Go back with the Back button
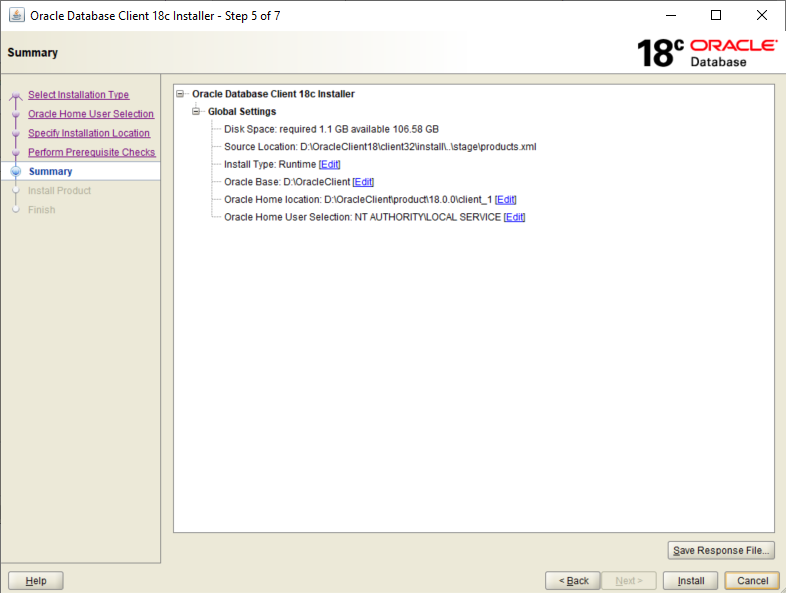Viewport: 786px width, 593px height. pos(573,580)
